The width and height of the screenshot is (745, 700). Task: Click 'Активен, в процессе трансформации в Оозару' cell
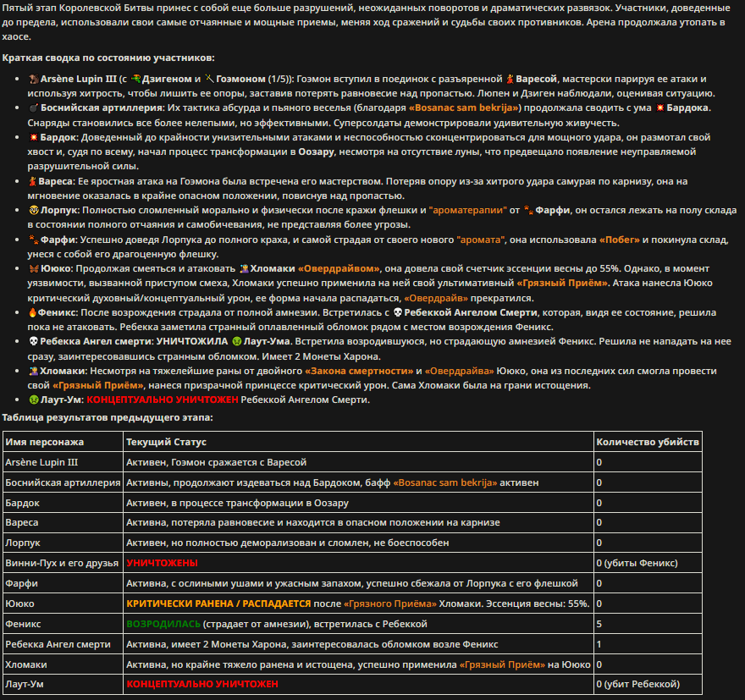(x=358, y=503)
